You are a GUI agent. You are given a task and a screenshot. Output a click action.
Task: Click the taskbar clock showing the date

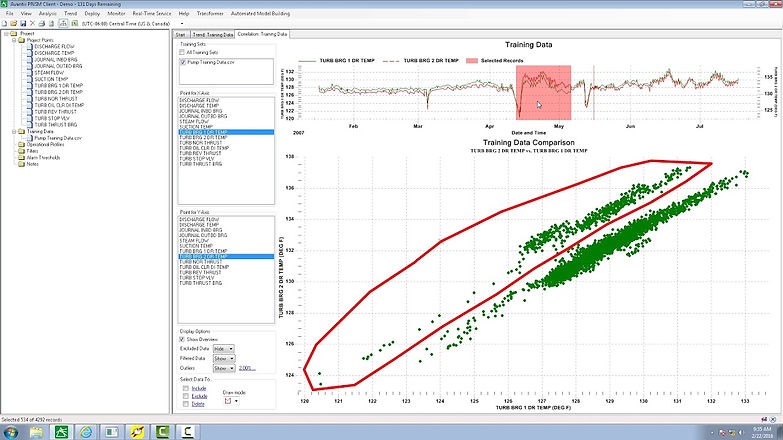pos(761,433)
